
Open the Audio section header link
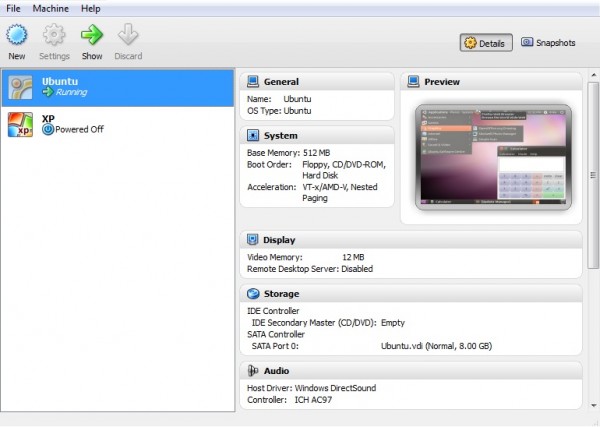pos(276,371)
